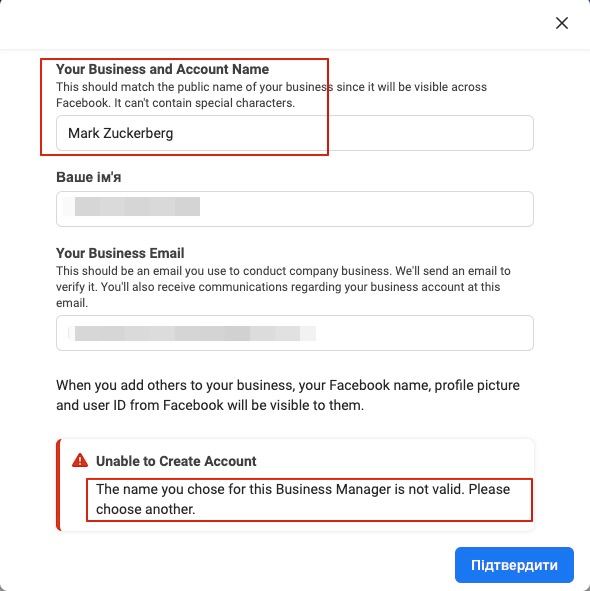Click the Ваше ім'я label

click(89, 177)
